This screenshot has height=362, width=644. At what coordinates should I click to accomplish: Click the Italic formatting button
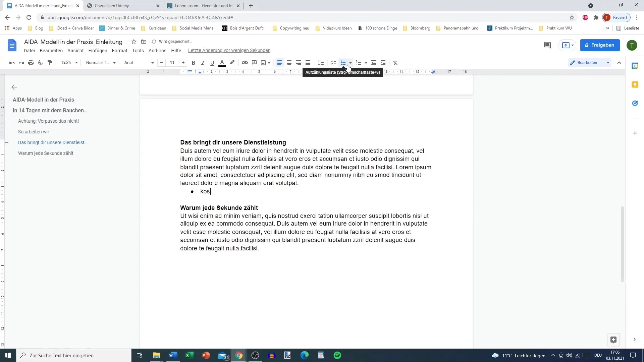(x=203, y=62)
